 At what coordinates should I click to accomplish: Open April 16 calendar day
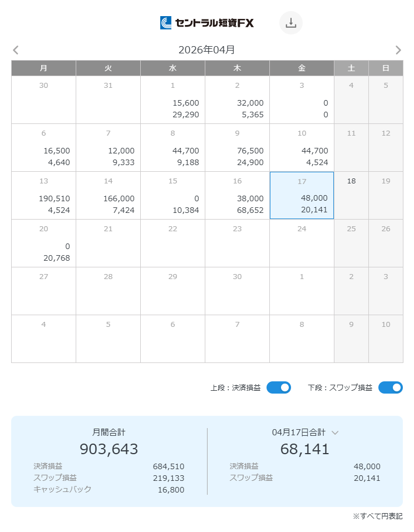(237, 195)
